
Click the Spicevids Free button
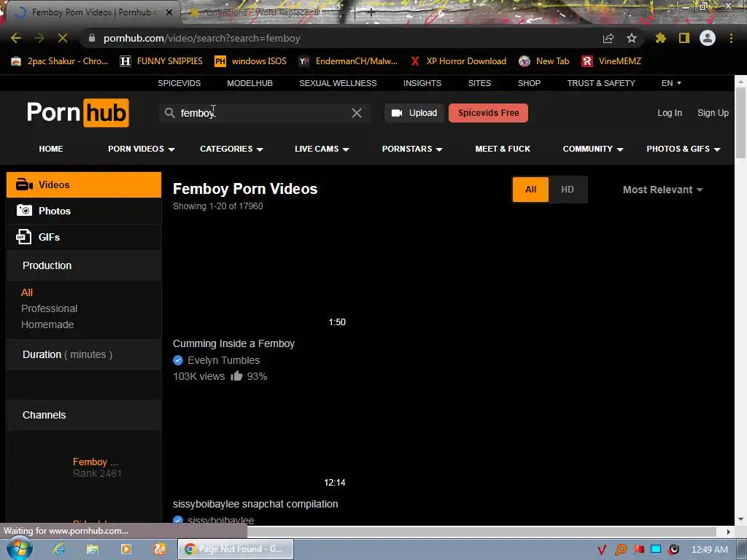coord(488,113)
